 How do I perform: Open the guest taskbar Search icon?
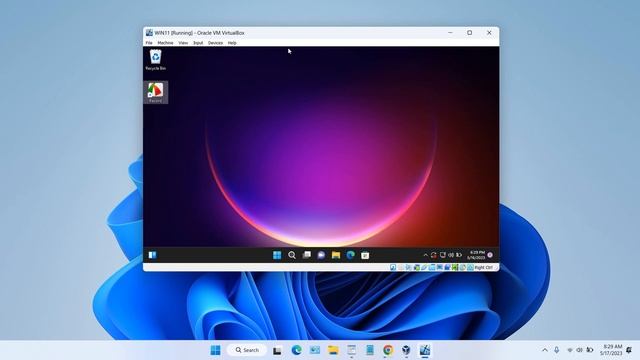[x=292, y=255]
